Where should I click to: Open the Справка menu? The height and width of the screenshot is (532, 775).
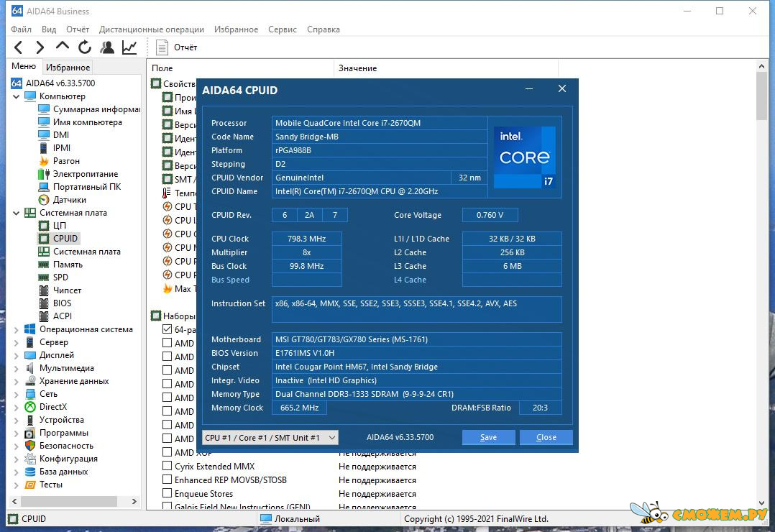coord(324,29)
